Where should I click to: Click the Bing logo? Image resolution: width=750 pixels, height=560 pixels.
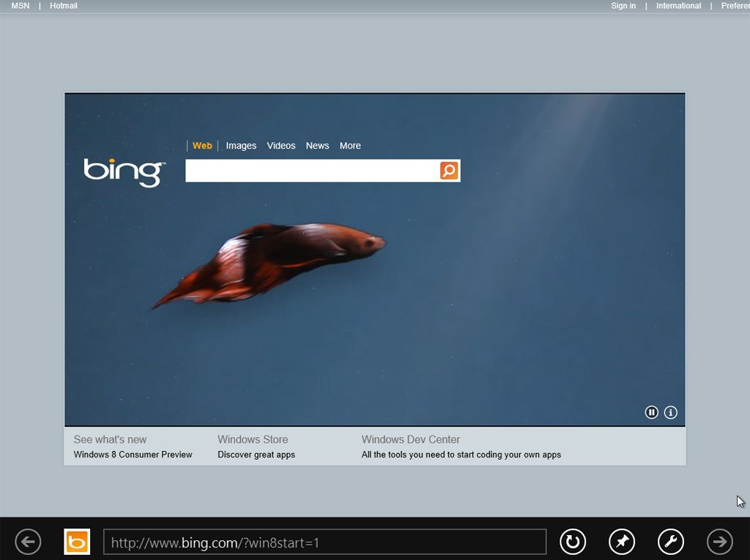point(125,172)
